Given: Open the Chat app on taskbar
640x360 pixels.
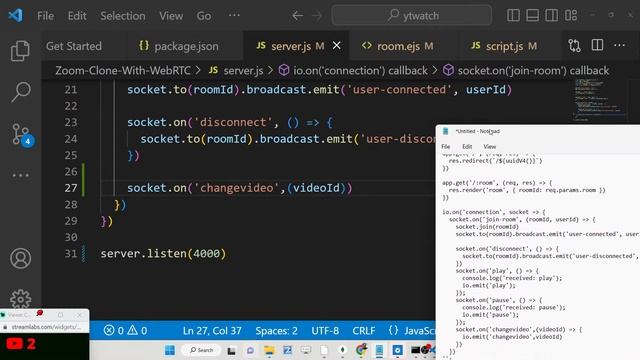Looking at the screenshot, I should (x=250, y=350).
